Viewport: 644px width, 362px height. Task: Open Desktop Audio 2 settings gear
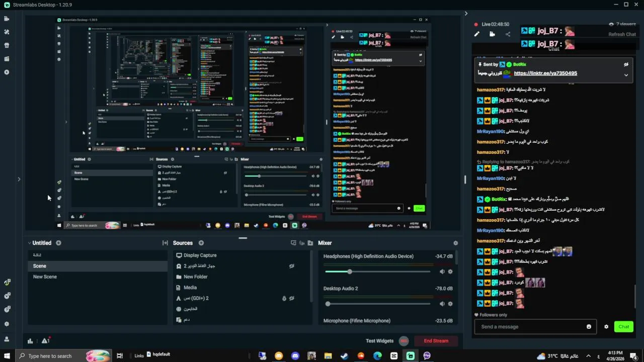pos(450,304)
